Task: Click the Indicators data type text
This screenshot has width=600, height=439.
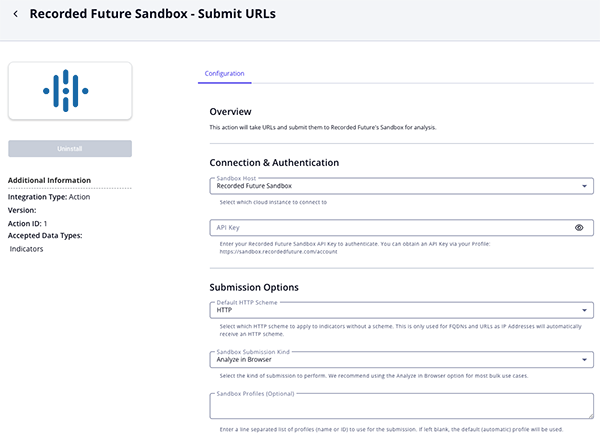Action: click(x=26, y=249)
